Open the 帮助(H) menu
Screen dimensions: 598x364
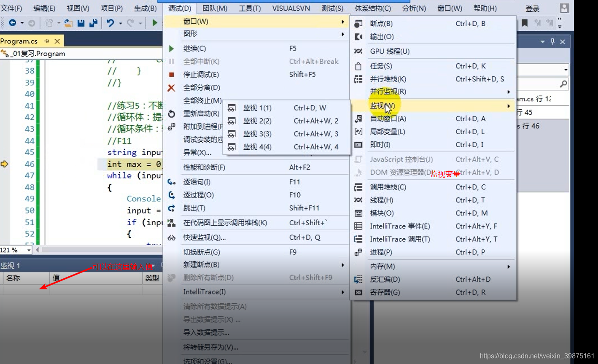485,8
